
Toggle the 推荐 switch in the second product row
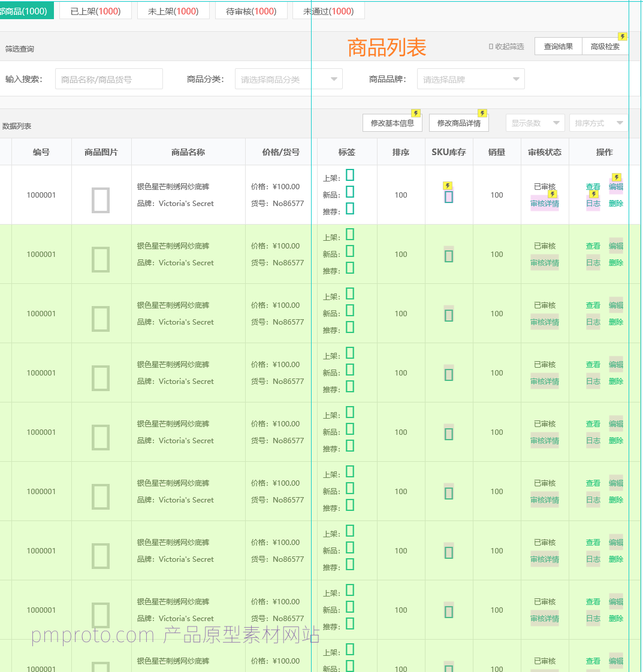(x=350, y=268)
